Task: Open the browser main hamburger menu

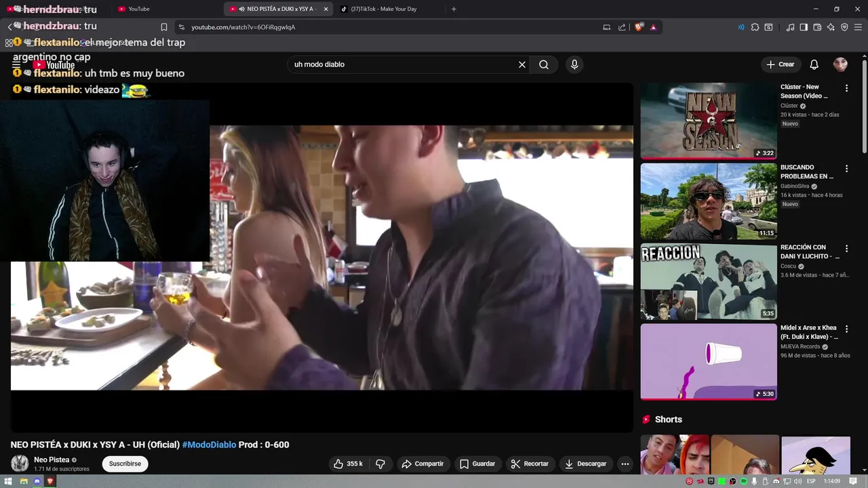Action: tap(858, 27)
